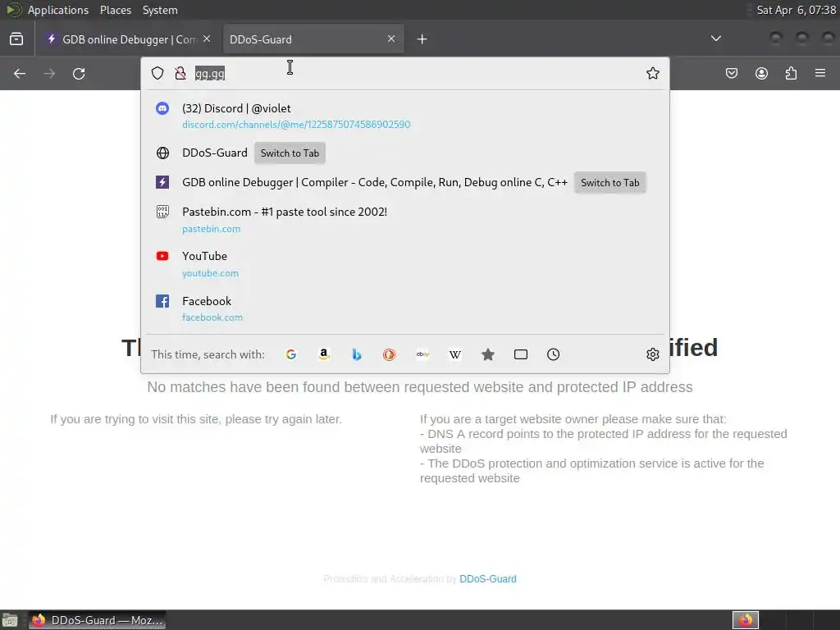The width and height of the screenshot is (840, 630).
Task: Search this time with Amazon
Action: point(323,354)
